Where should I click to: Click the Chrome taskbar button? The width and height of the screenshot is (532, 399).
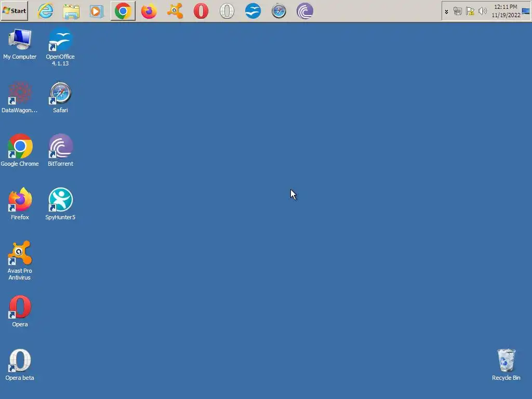123,11
